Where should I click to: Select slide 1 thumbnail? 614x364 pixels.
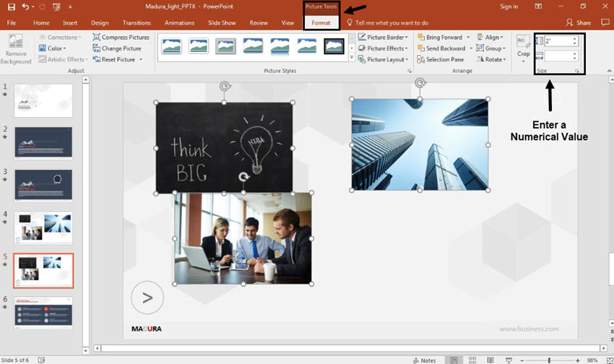pos(43,100)
